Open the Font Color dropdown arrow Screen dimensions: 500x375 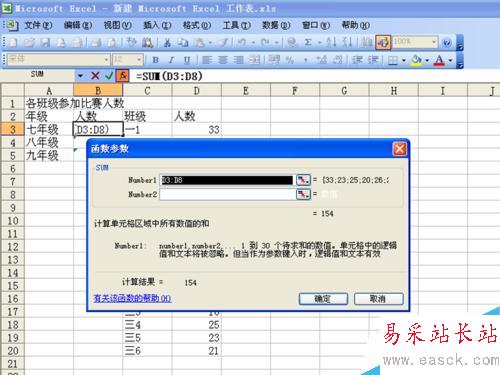point(450,60)
